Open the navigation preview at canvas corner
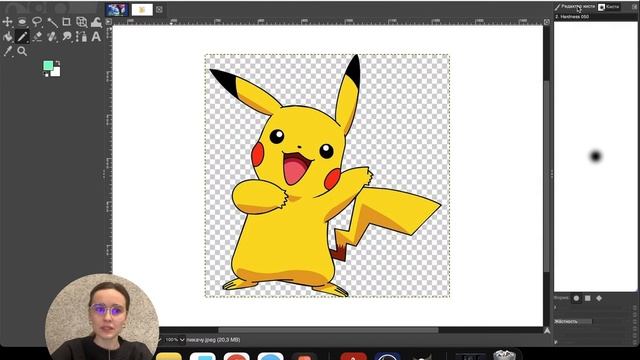 [x=547, y=331]
